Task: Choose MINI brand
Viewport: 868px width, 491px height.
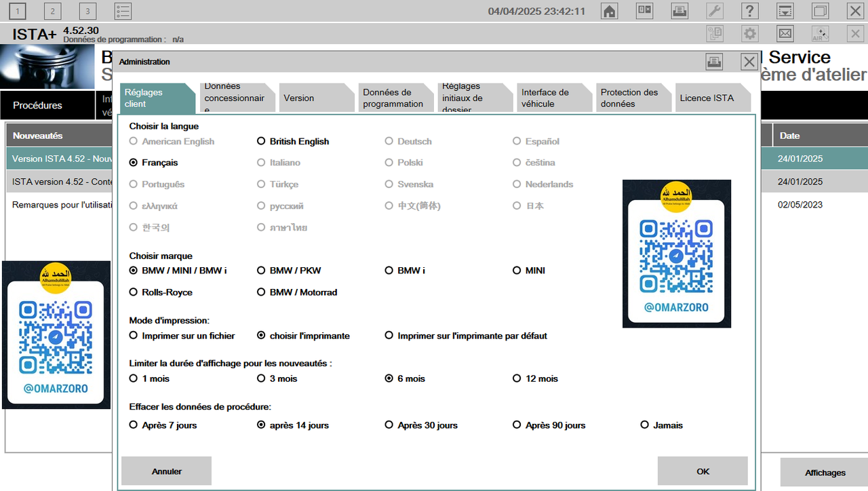Action: 529,271
